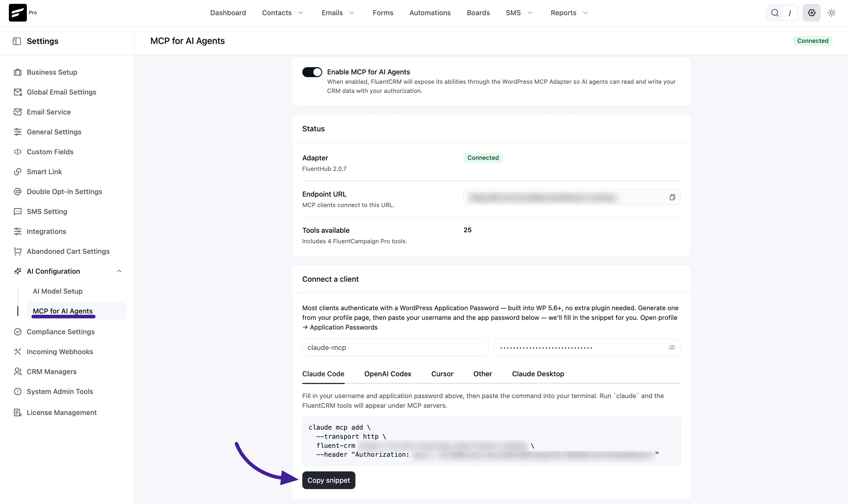
Task: Click the License Management document icon
Action: [18, 412]
